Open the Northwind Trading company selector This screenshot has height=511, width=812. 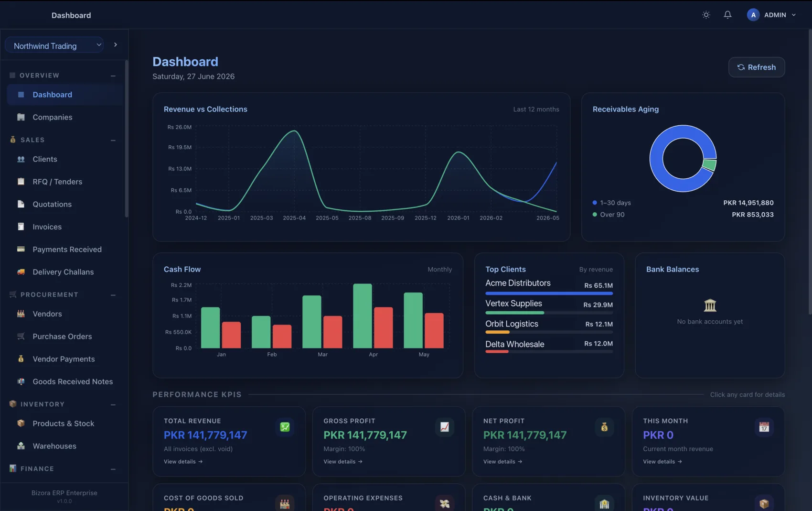point(54,45)
